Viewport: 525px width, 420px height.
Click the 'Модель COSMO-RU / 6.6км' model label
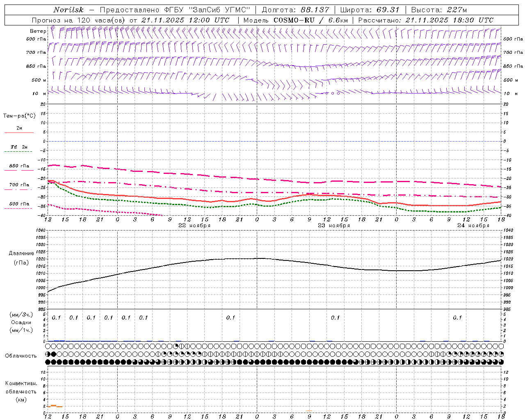tap(295, 20)
